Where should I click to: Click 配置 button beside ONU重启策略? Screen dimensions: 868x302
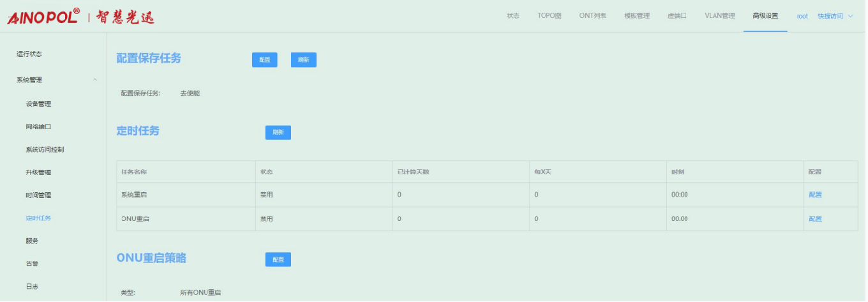pos(278,260)
